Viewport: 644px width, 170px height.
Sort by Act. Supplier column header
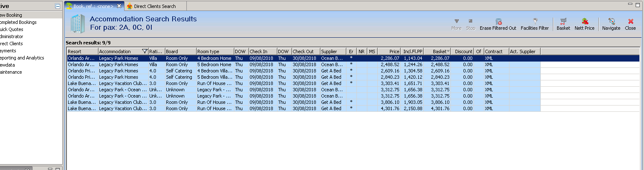525,52
